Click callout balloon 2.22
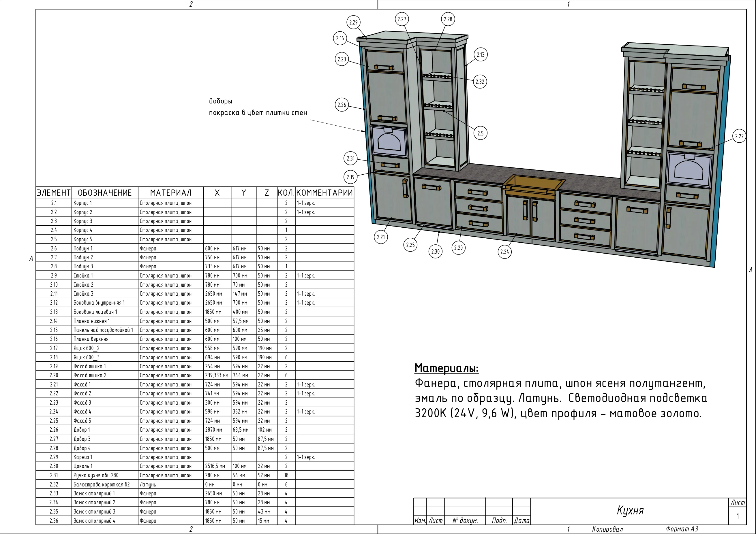The height and width of the screenshot is (534, 756). coord(740,136)
